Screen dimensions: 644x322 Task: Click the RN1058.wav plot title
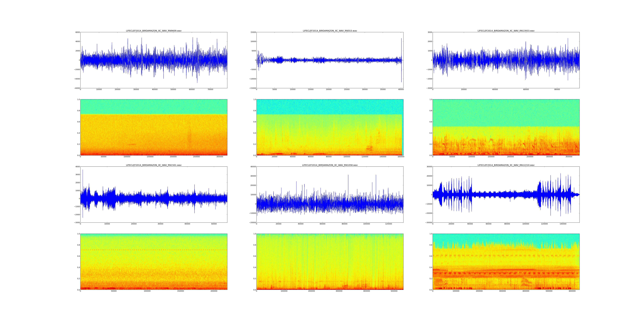point(330,165)
